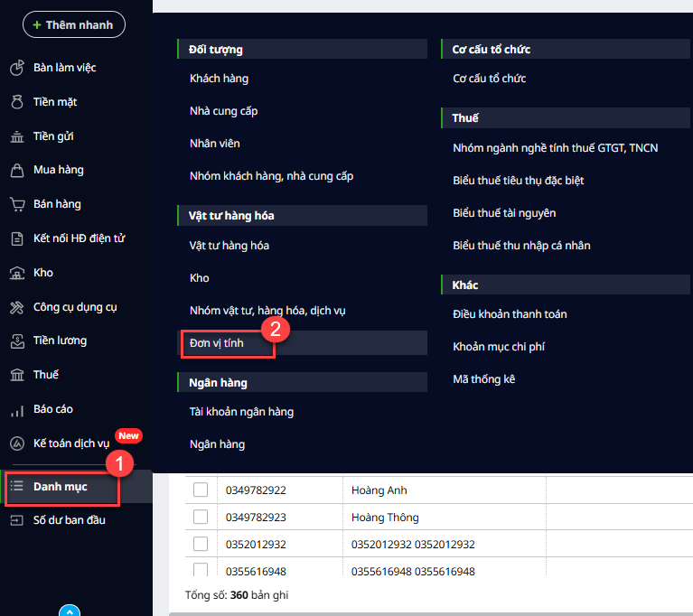Screen dimensions: 693x616
Task: Open the Kho warehouse icon in sidebar
Action: click(x=16, y=273)
